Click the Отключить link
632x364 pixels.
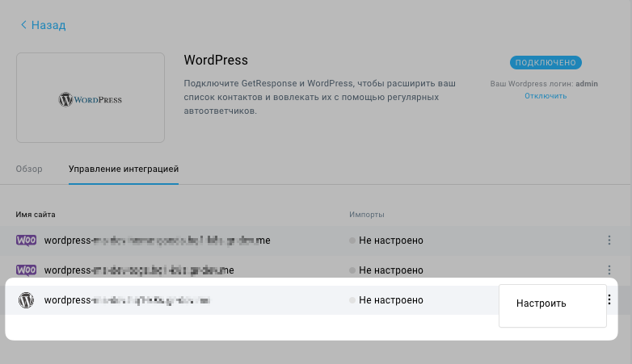click(546, 96)
